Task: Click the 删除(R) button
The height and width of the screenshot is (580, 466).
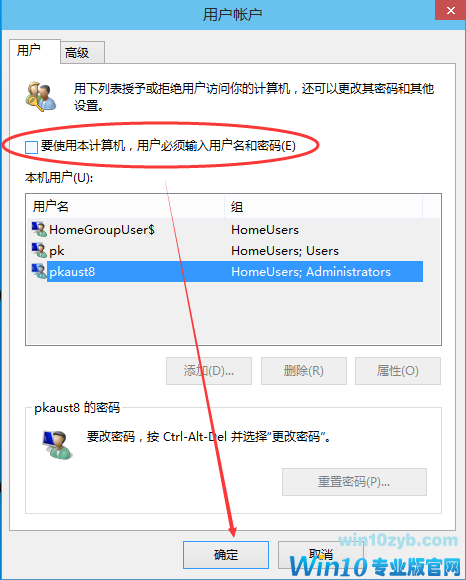Action: pyautogui.click(x=304, y=371)
